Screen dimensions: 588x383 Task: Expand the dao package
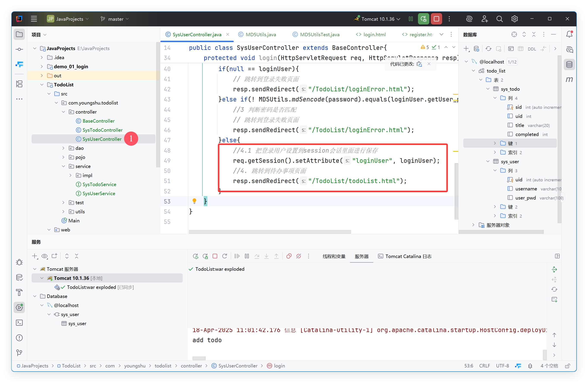pos(63,148)
